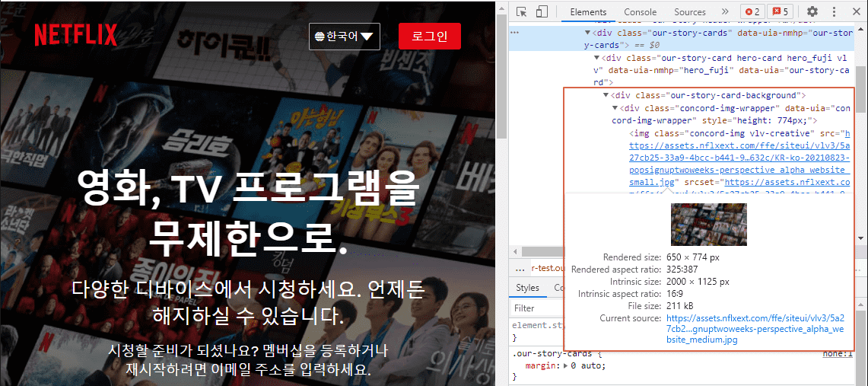Image resolution: width=868 pixels, height=386 pixels.
Task: Click the 로그인 button
Action: pos(430,37)
